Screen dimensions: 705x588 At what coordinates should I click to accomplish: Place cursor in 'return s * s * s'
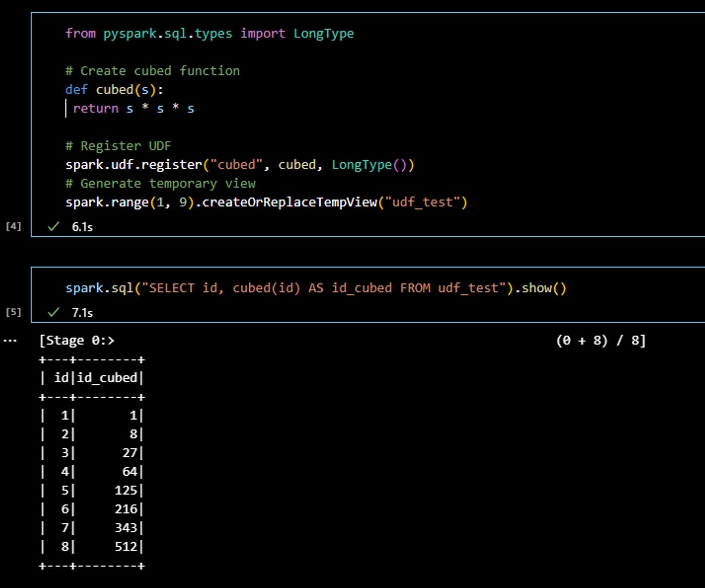(133, 109)
